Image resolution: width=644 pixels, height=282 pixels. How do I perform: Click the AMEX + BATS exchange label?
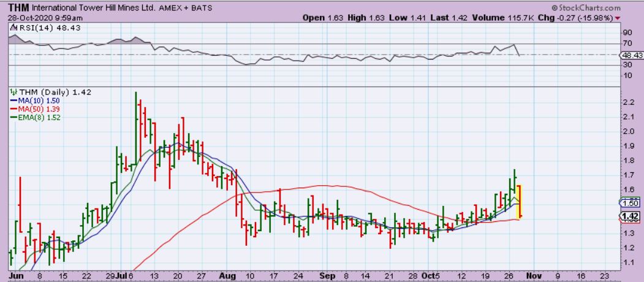(184, 8)
